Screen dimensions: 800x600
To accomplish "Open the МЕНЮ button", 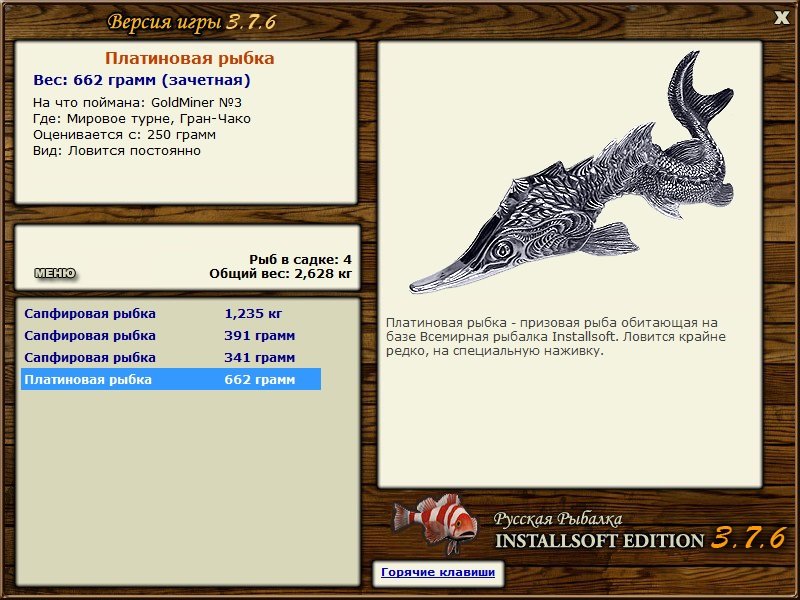I will tap(55, 273).
